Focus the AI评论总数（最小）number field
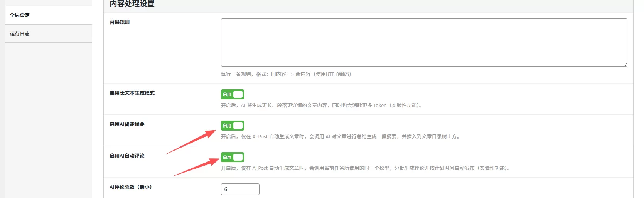This screenshot has width=644, height=198. [240, 189]
